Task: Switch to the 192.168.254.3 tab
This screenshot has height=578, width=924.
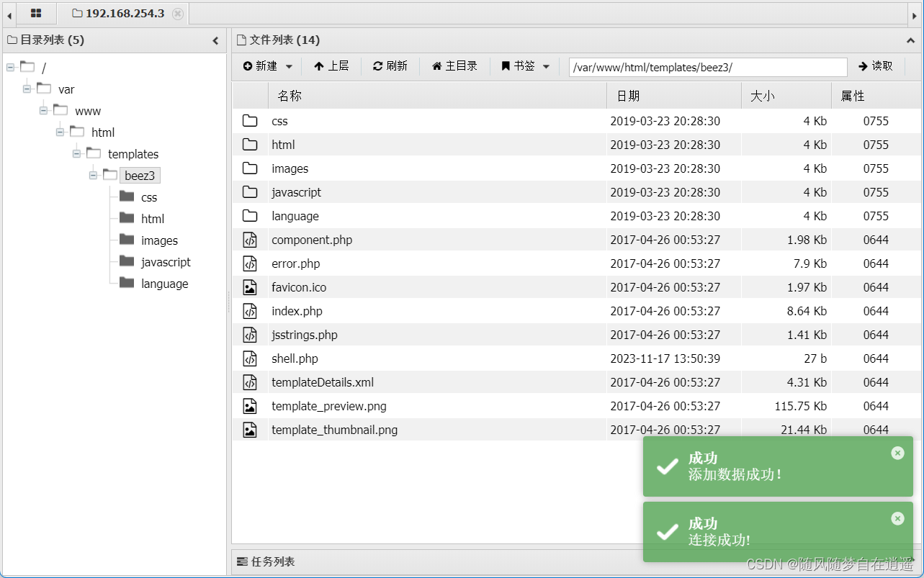Action: point(125,14)
